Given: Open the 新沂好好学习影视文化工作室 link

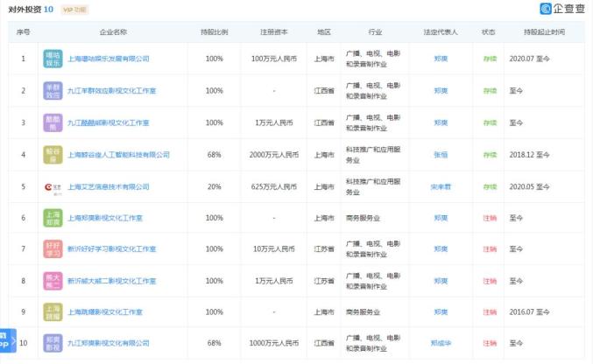Looking at the screenshot, I should pos(111,249).
